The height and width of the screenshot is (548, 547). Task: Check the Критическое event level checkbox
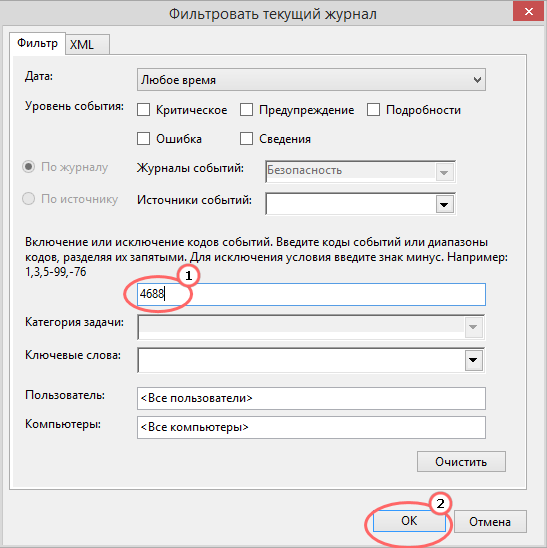[x=143, y=110]
